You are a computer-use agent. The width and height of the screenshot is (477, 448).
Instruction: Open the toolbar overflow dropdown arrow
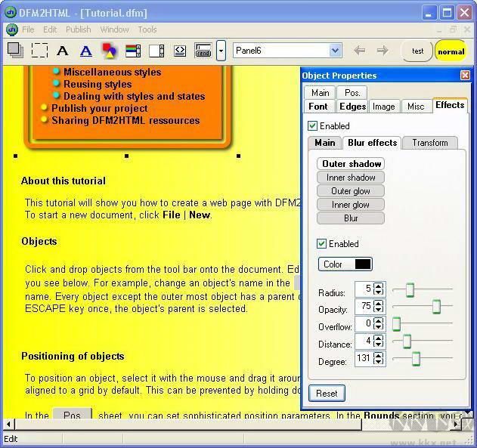pos(221,51)
